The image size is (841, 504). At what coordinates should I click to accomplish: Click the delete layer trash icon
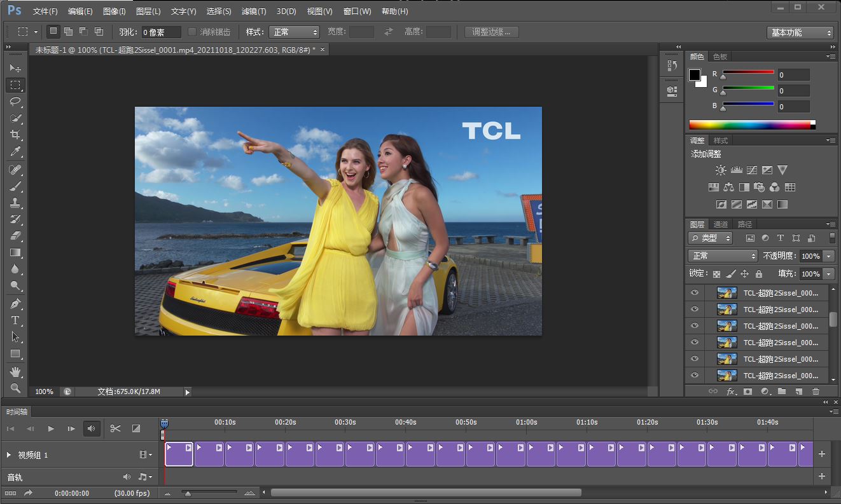click(x=816, y=392)
